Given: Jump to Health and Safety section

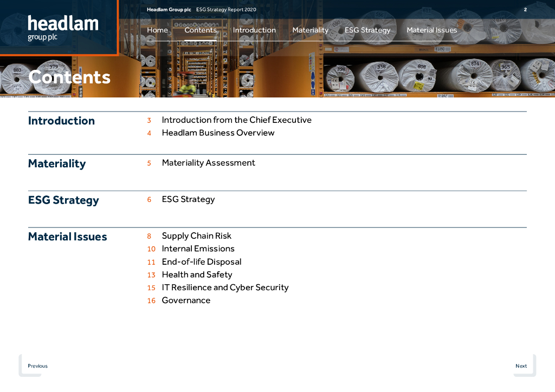Looking at the screenshot, I should pyautogui.click(x=197, y=275).
